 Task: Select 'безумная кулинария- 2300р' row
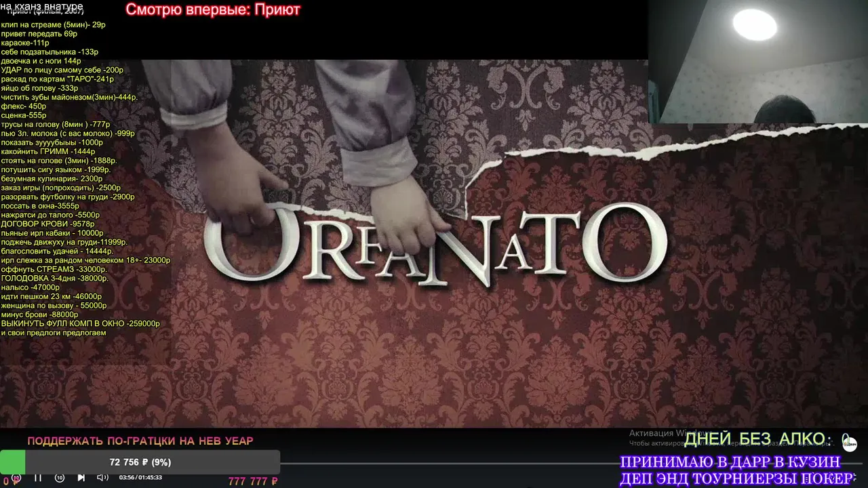coord(52,179)
